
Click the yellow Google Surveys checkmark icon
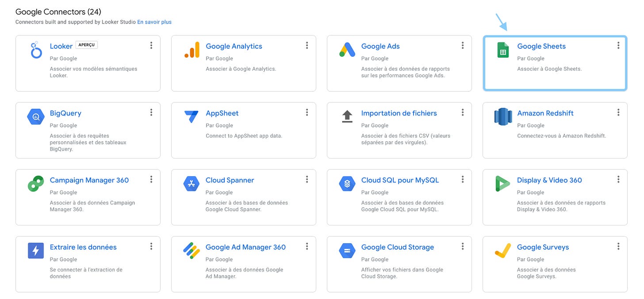[503, 251]
